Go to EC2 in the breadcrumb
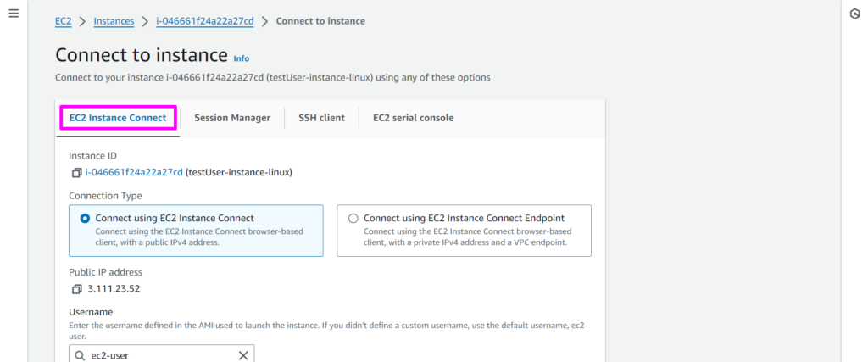 pos(64,20)
